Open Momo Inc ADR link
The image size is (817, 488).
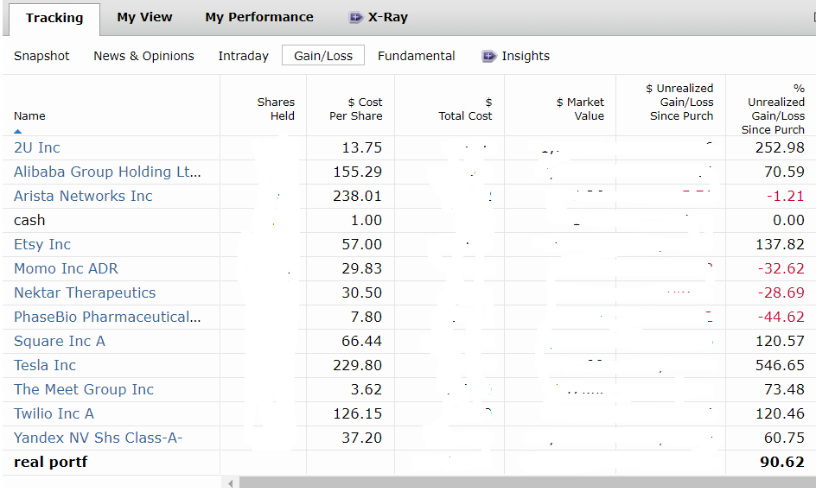66,268
